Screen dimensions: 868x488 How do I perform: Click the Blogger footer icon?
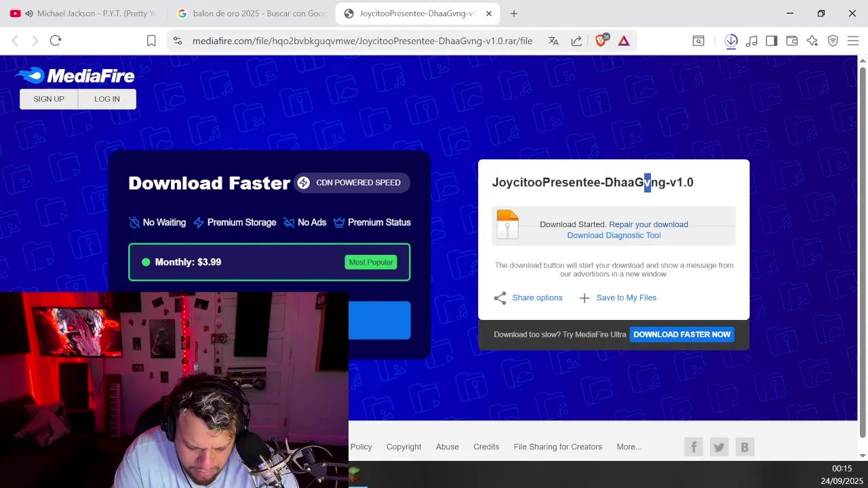(x=745, y=447)
